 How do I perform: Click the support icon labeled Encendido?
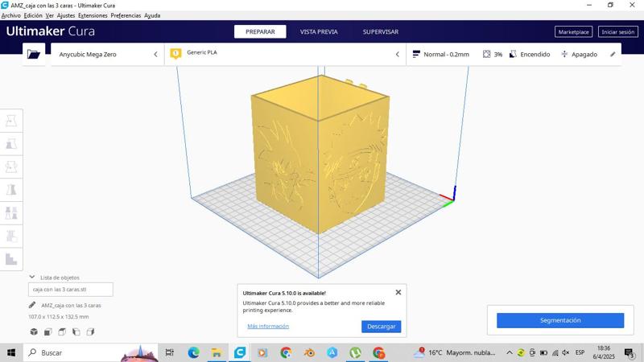coord(513,54)
